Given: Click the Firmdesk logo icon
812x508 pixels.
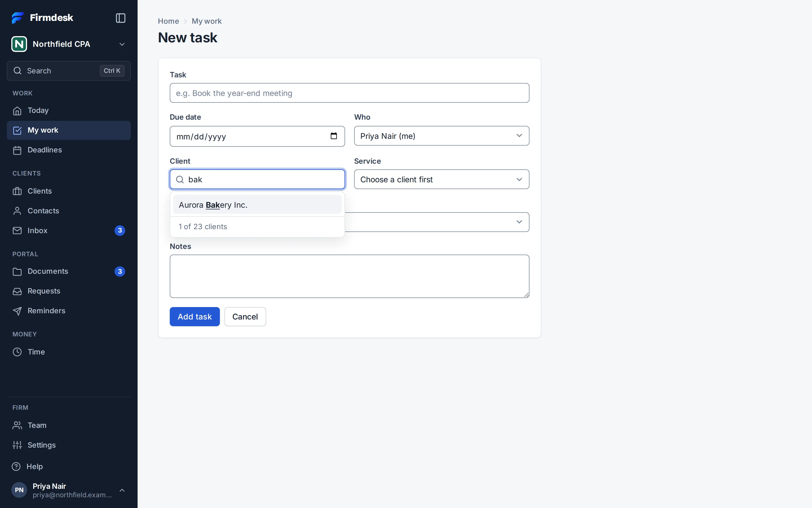Looking at the screenshot, I should [x=17, y=18].
